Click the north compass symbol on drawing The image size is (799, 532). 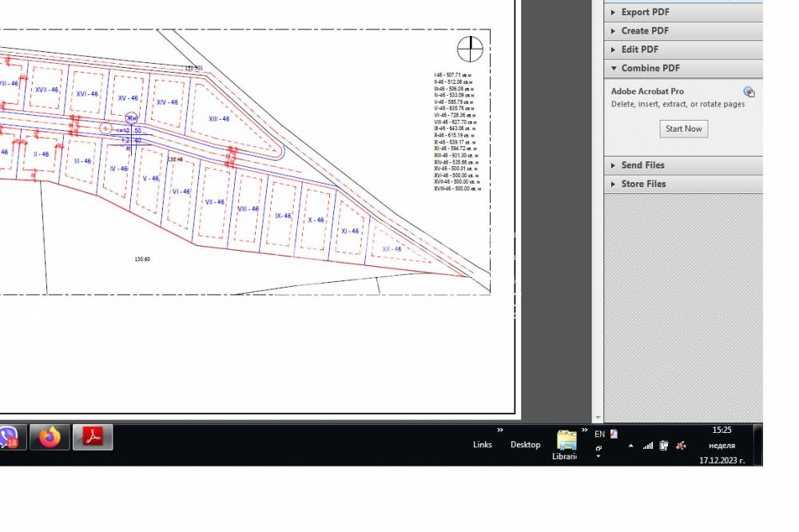point(470,49)
